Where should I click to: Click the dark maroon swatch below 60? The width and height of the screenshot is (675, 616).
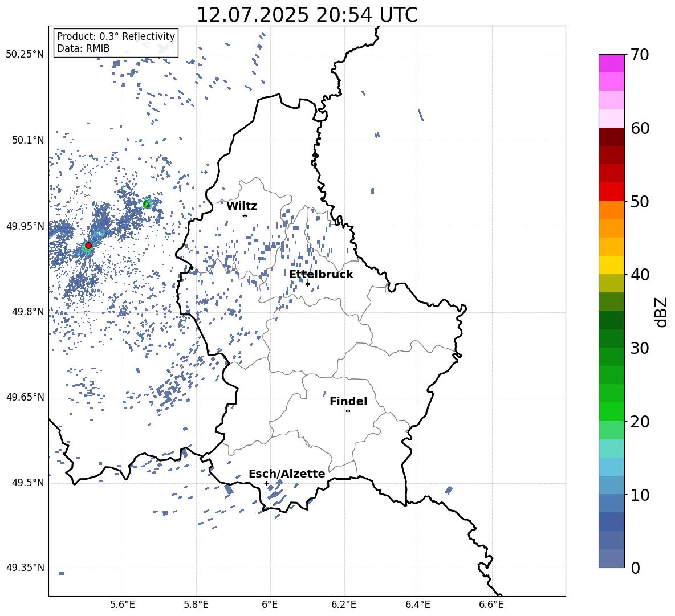point(611,137)
